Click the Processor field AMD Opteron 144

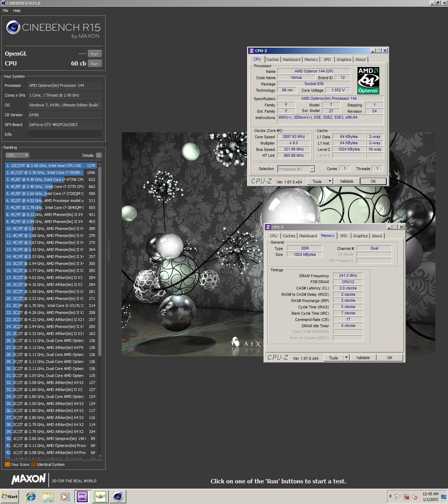point(65,85)
